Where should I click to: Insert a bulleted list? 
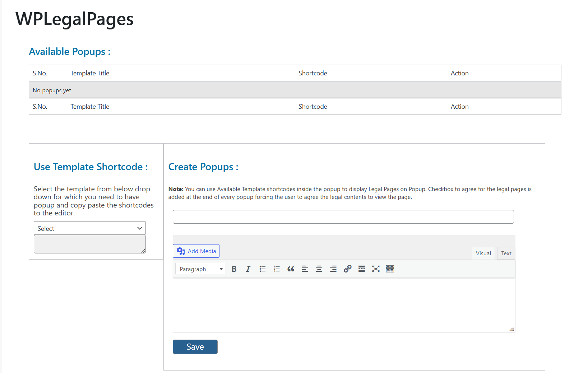[262, 269]
